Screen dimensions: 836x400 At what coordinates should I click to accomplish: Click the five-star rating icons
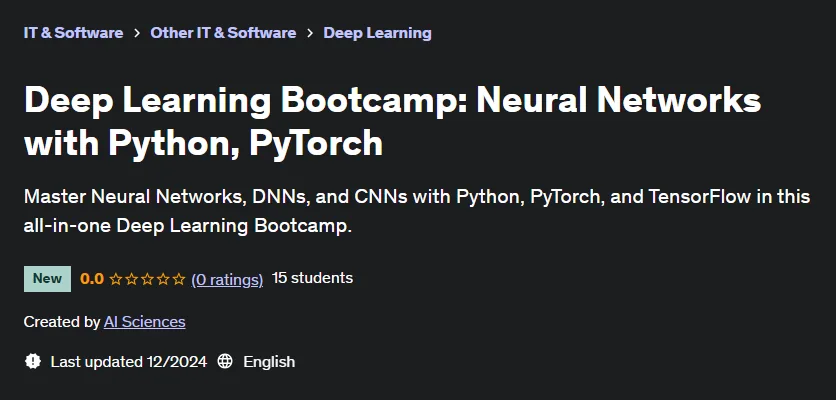(147, 279)
